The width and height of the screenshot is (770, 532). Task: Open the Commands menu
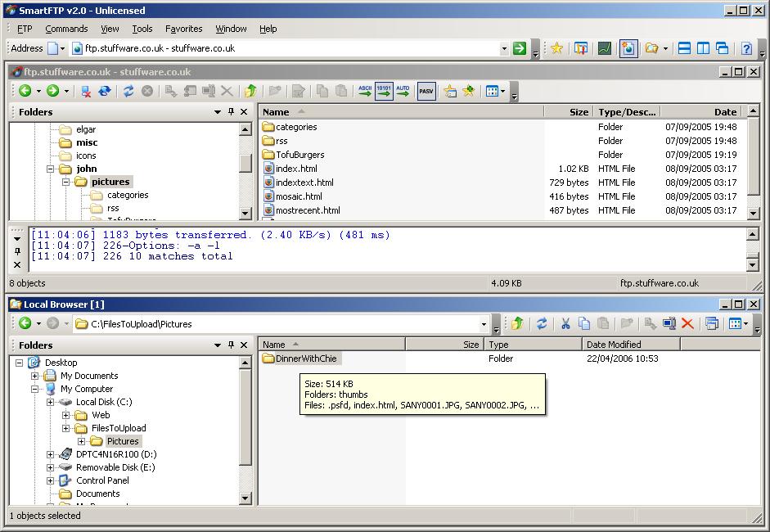pos(66,29)
